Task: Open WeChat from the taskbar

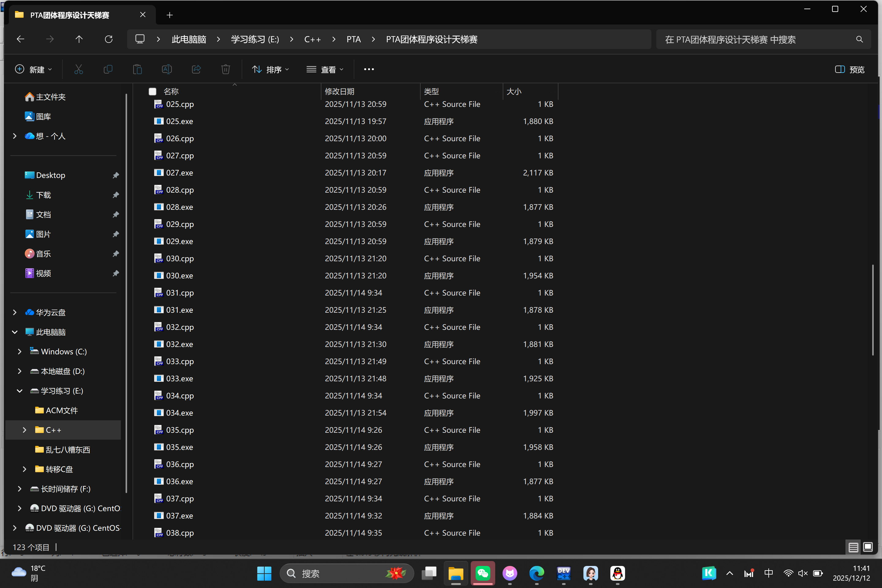Action: click(x=483, y=573)
